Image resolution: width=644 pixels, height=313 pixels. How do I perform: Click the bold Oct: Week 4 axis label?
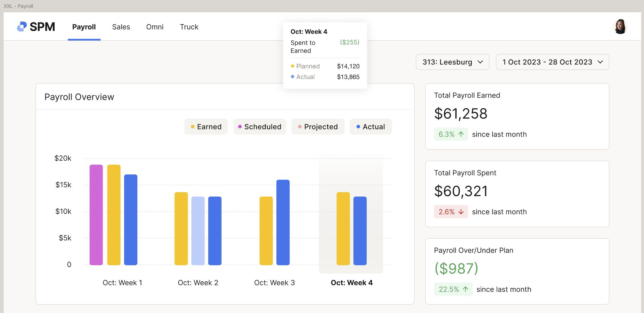pyautogui.click(x=352, y=283)
